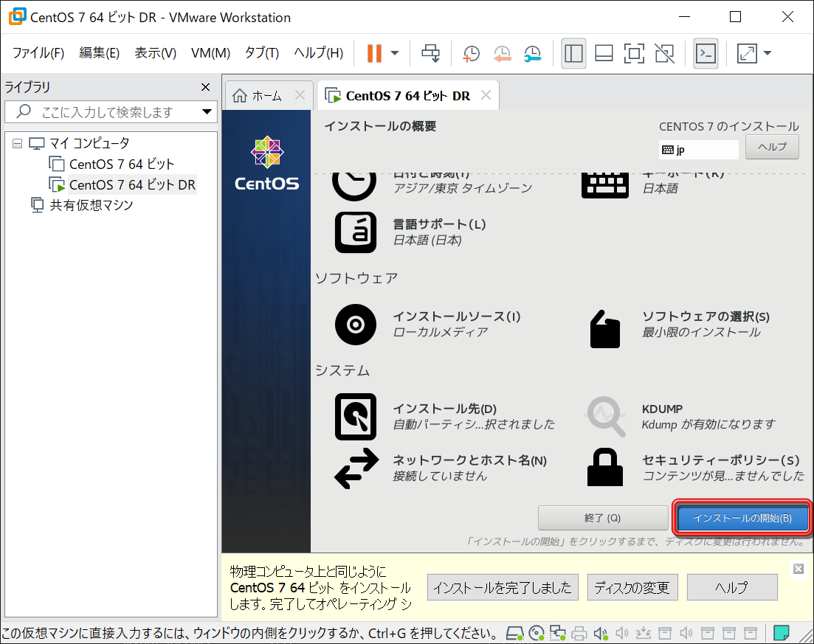Open the 表示(V) menu
Screen dimensions: 814x644
tap(155, 53)
